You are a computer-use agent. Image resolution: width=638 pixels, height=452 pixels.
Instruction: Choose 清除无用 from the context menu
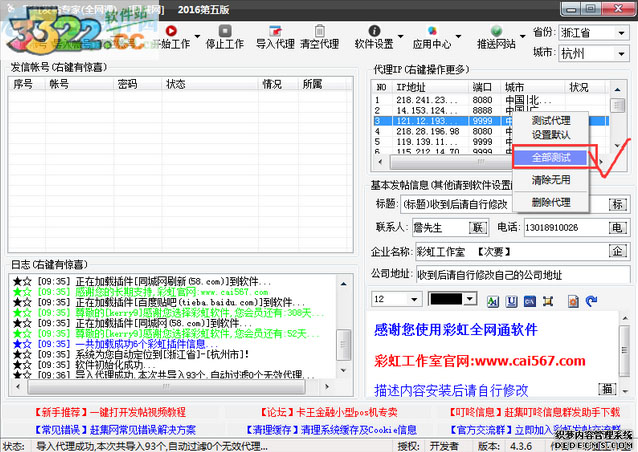(x=551, y=181)
